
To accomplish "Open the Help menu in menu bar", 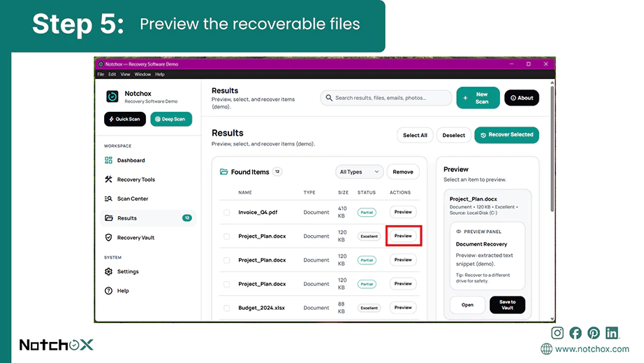I will [x=160, y=74].
